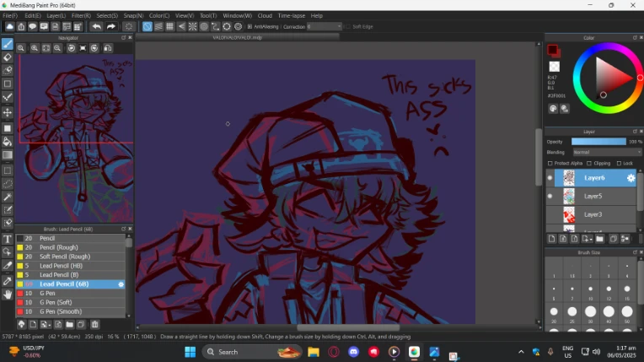This screenshot has width=644, height=362.
Task: Click the dark red foreground color swatch
Action: 552,50
